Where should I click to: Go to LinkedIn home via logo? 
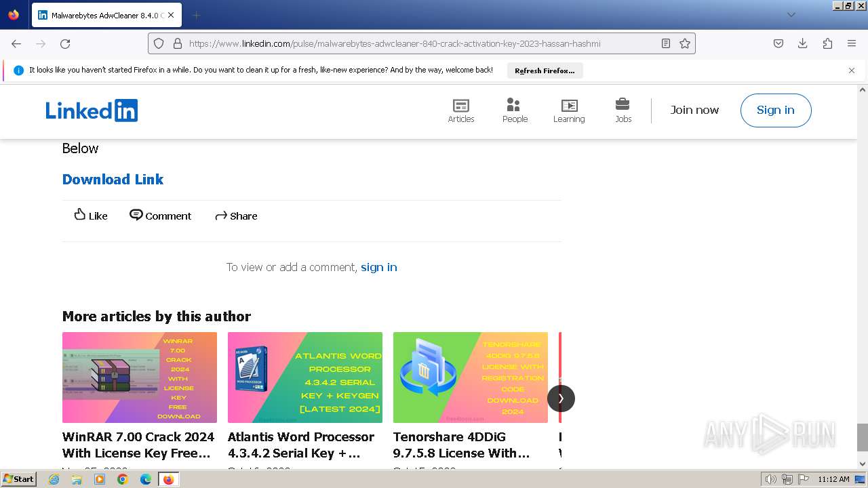pos(92,110)
